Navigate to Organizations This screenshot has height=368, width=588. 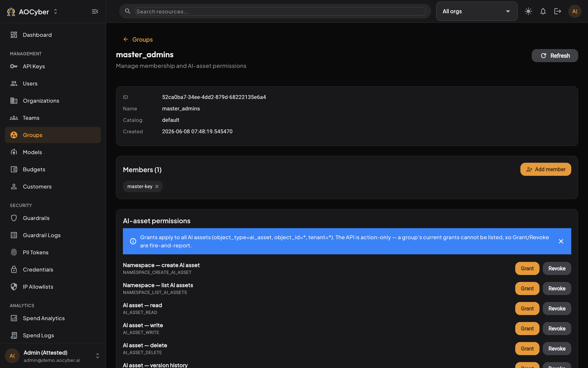53,101
